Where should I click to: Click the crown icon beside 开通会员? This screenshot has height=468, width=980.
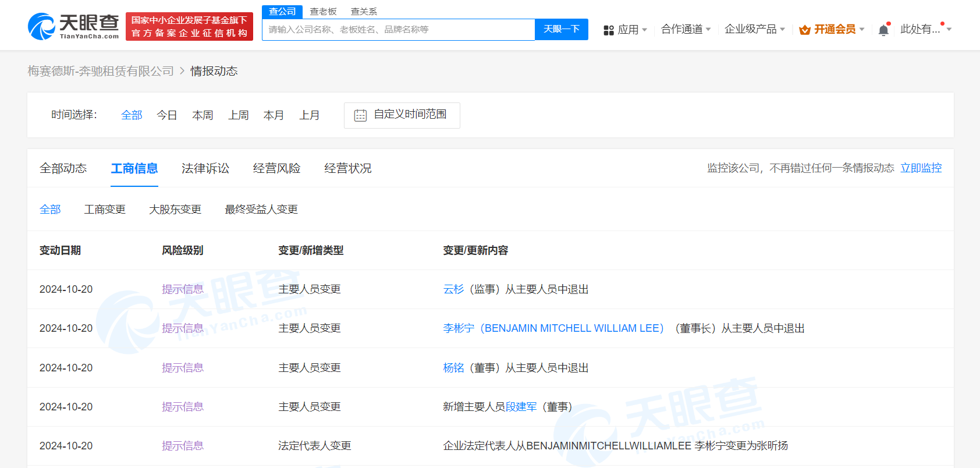point(805,30)
